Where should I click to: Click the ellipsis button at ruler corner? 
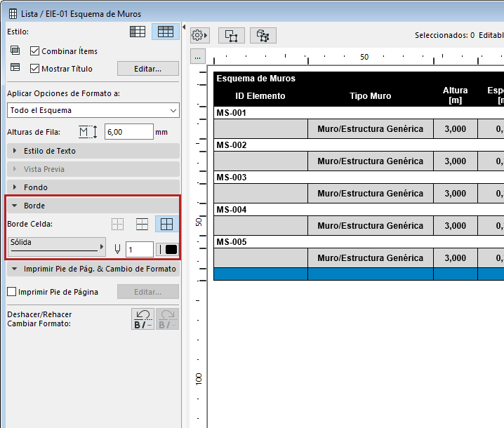tap(198, 58)
